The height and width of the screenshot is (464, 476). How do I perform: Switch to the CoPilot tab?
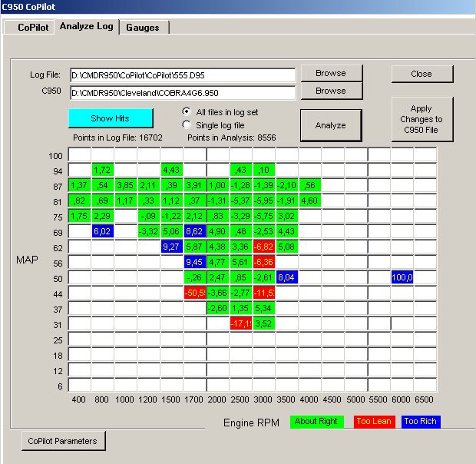coord(33,28)
